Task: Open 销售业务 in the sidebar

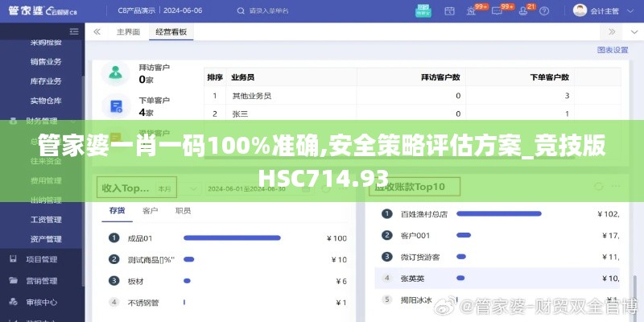Action: [46, 61]
